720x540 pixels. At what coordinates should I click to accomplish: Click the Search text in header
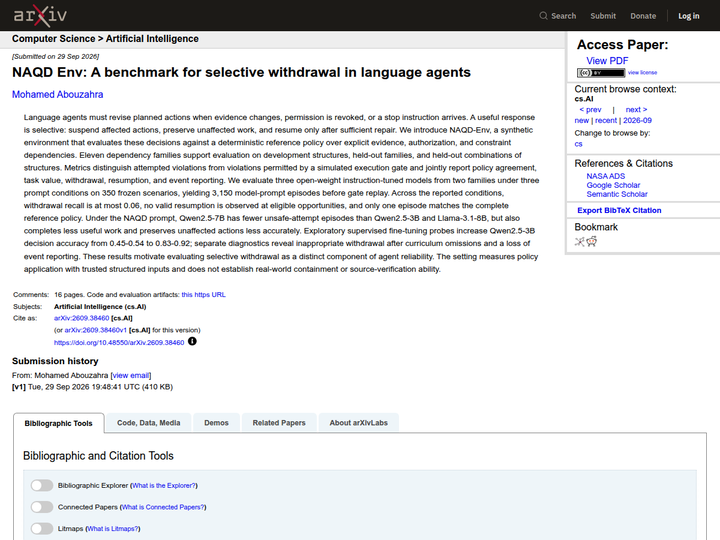pos(563,16)
